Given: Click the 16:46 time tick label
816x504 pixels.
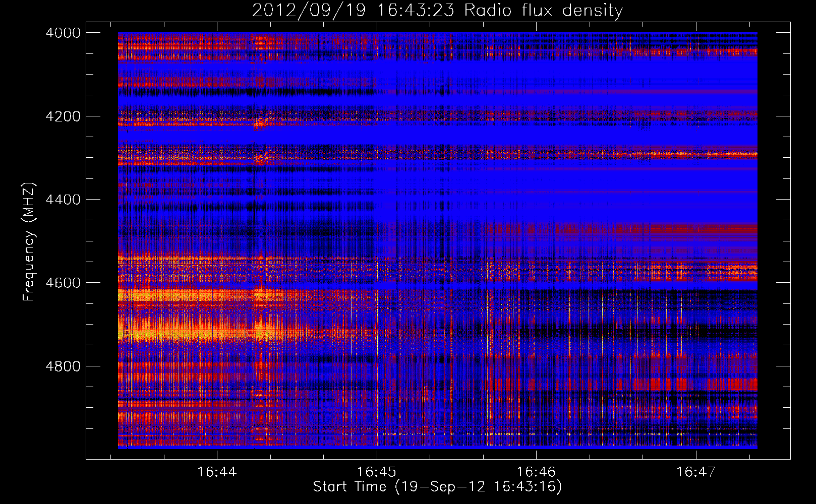Looking at the screenshot, I should [536, 472].
